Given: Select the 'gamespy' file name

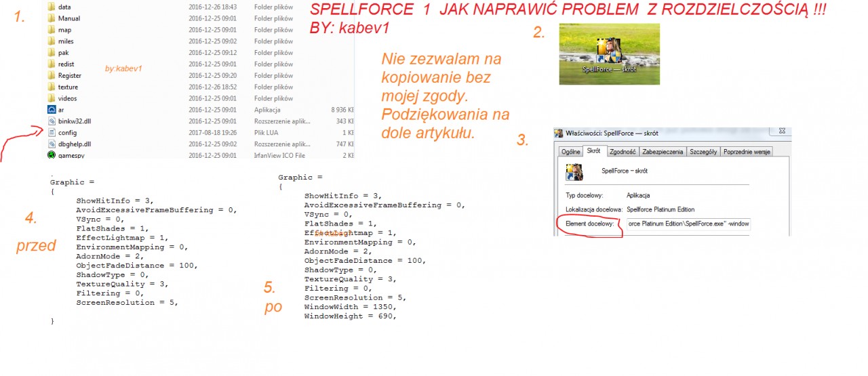Looking at the screenshot, I should coord(71,155).
